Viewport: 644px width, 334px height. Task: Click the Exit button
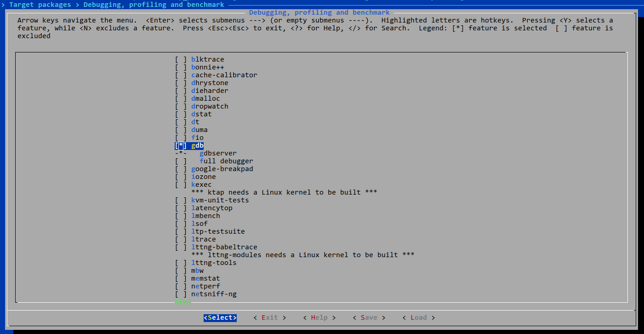(270, 317)
